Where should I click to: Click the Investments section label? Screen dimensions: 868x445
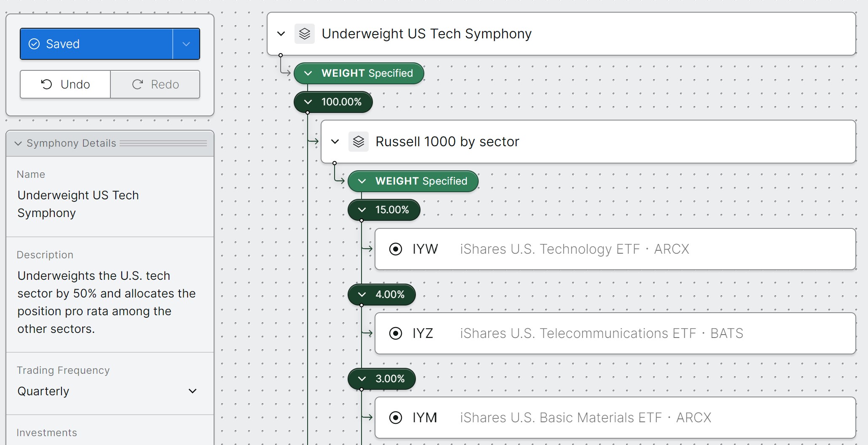click(x=47, y=433)
